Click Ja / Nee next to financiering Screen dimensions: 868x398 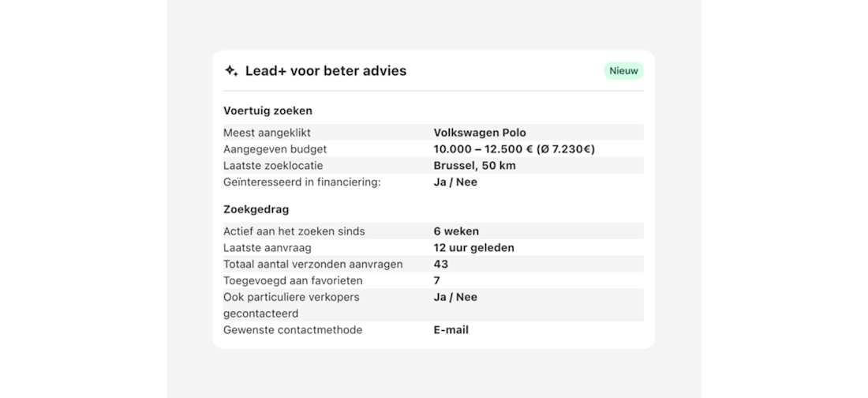[x=455, y=182]
